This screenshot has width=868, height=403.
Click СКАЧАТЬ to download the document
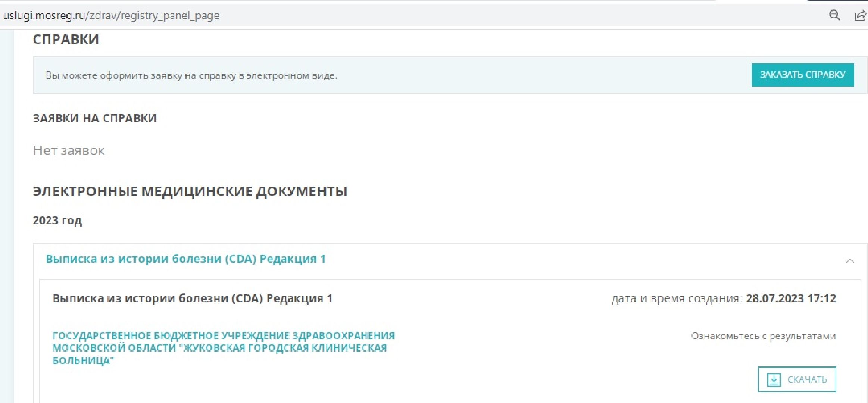click(807, 379)
